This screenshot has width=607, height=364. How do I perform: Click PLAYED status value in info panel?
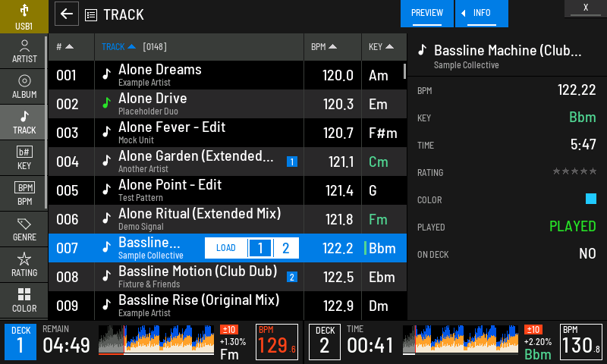(573, 226)
